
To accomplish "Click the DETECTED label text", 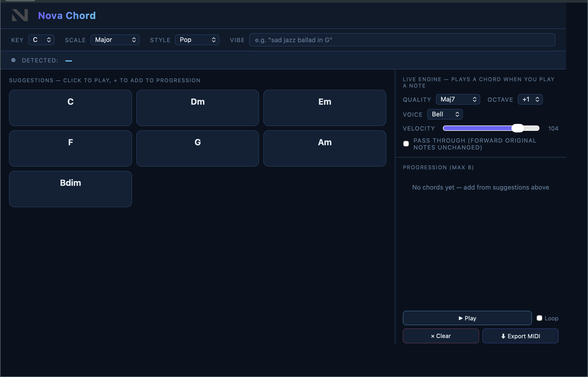I will click(x=40, y=60).
